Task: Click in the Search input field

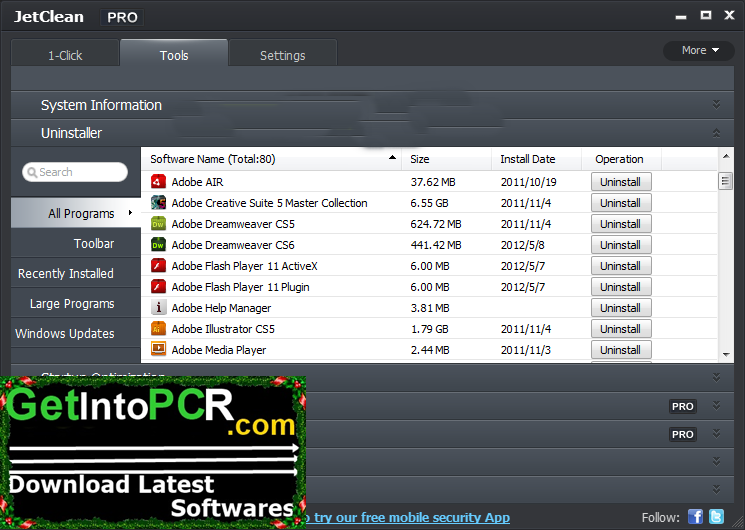Action: pos(75,172)
